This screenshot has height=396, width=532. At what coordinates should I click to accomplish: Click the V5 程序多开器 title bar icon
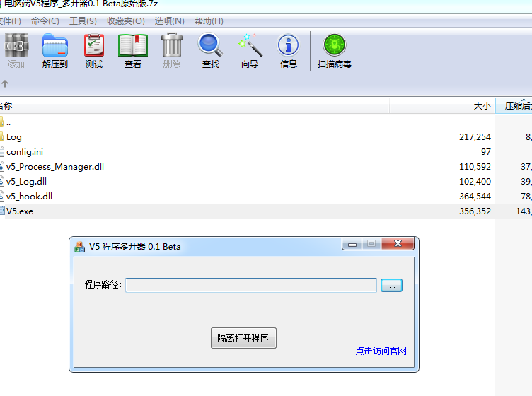[x=79, y=247]
